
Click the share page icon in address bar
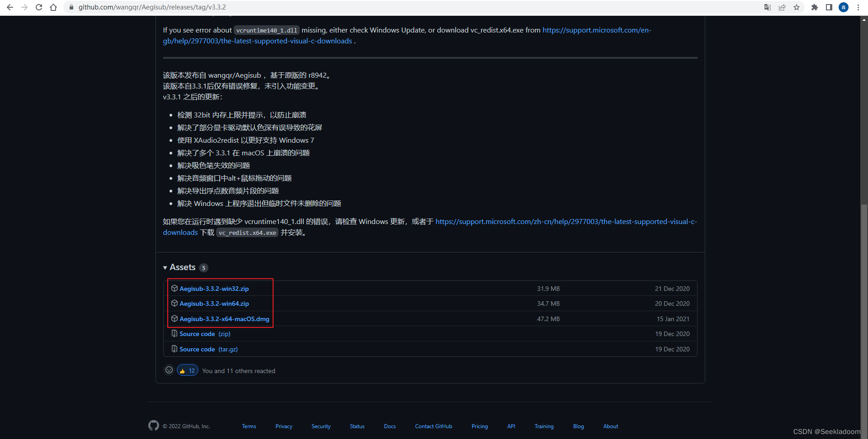[782, 7]
